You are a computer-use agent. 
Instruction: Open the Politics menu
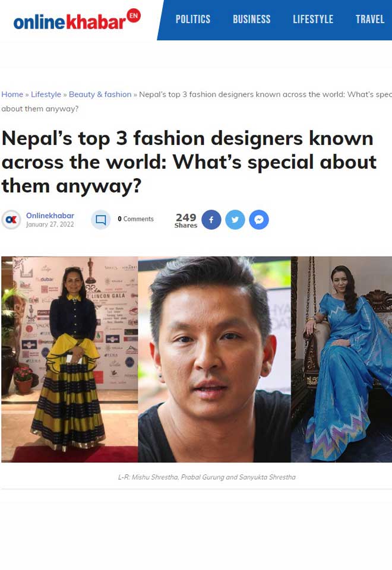pyautogui.click(x=192, y=19)
